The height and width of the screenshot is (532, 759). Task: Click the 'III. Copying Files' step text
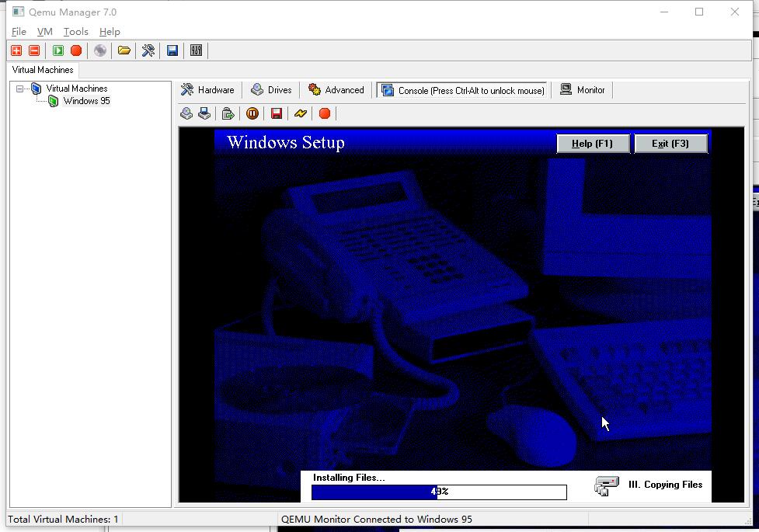point(665,485)
